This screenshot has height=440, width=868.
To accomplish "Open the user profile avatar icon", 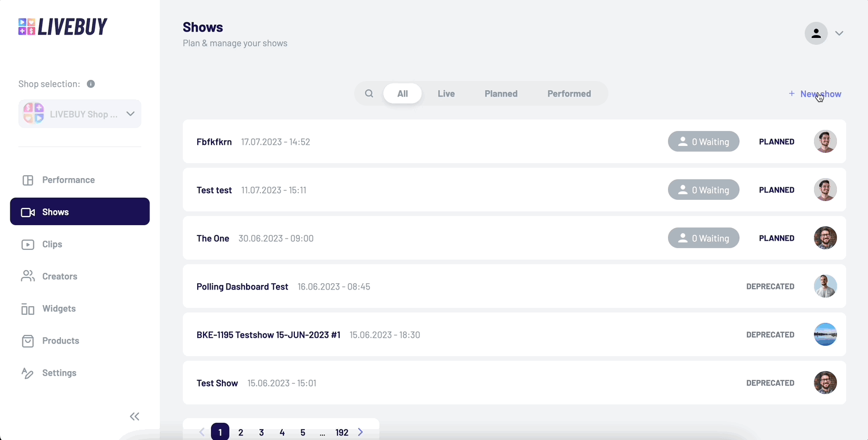I will click(x=816, y=33).
